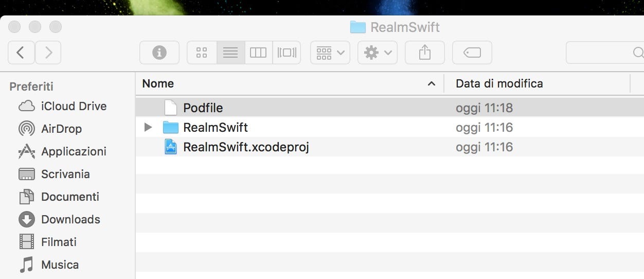Switch to Cover Flow view
This screenshot has height=279, width=644.
click(x=287, y=53)
